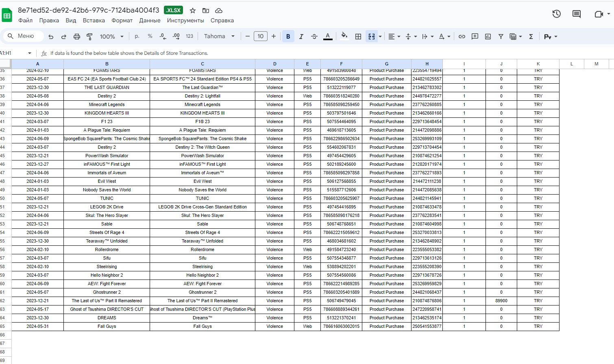Open the fill color picker
Image resolution: width=614 pixels, height=364 pixels.
[344, 36]
